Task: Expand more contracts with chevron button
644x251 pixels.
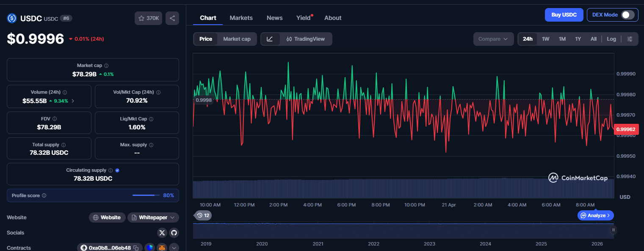Action: tap(174, 248)
